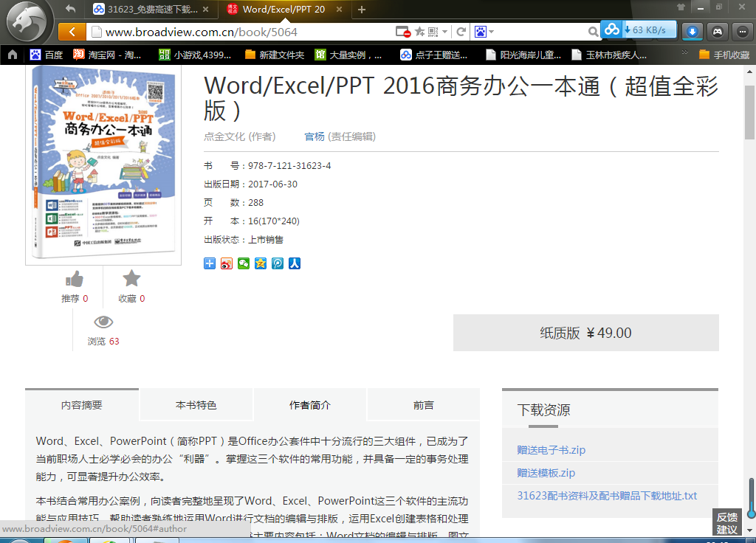Select the 本书特色 tab
This screenshot has height=543, width=756.
196,405
